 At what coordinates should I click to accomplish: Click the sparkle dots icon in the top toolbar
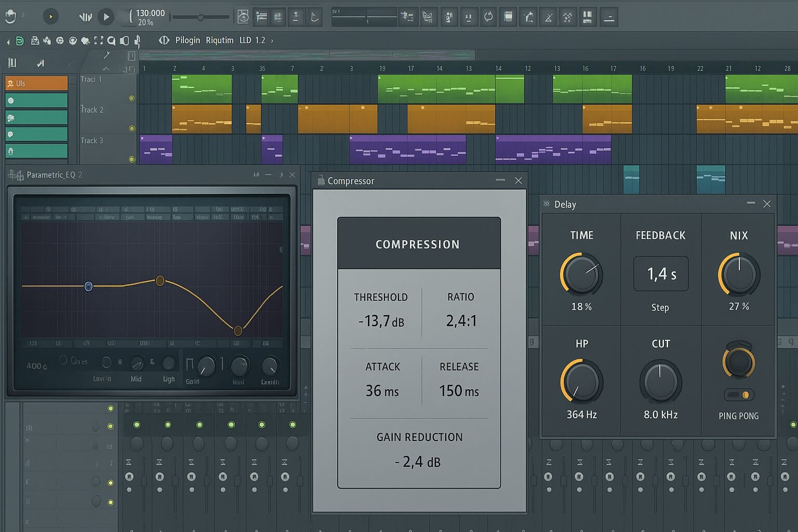point(567,17)
